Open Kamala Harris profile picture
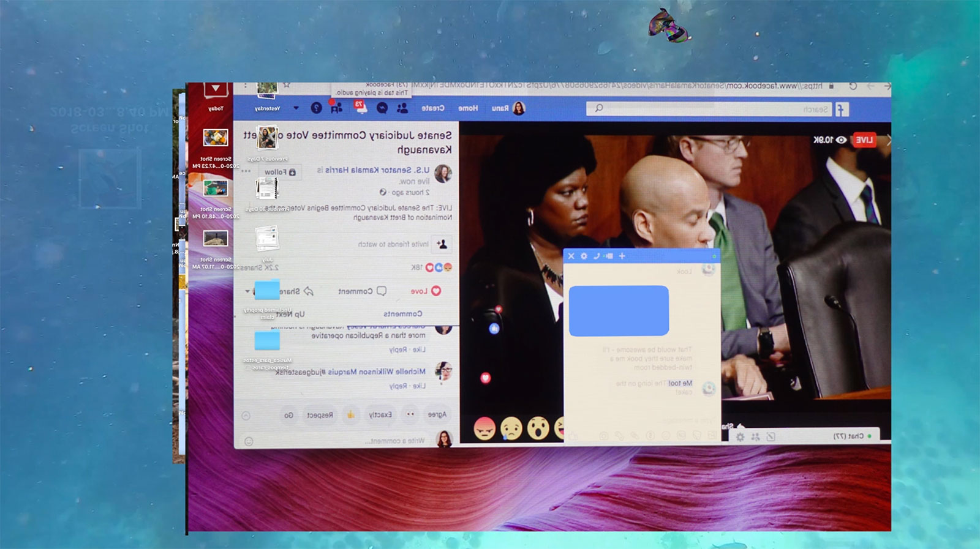This screenshot has width=980, height=549. point(443,174)
